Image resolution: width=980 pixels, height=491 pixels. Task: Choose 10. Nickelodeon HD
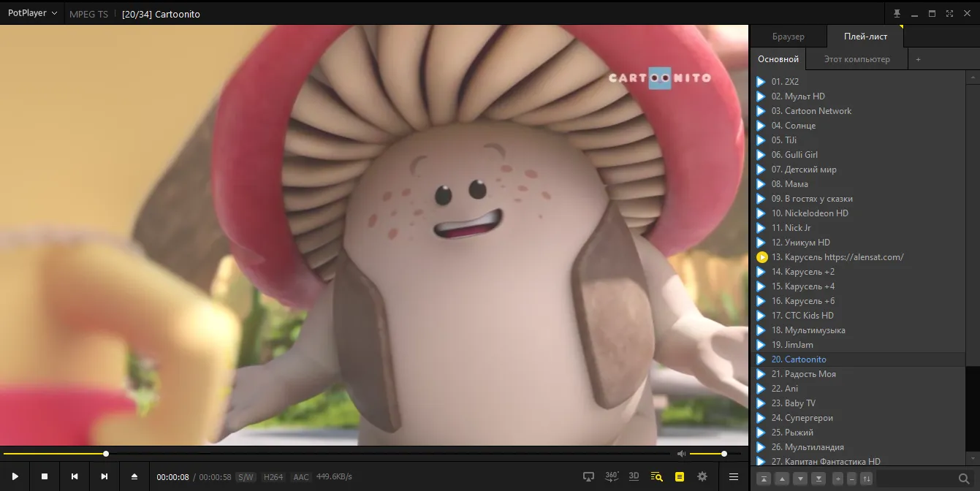coord(859,213)
